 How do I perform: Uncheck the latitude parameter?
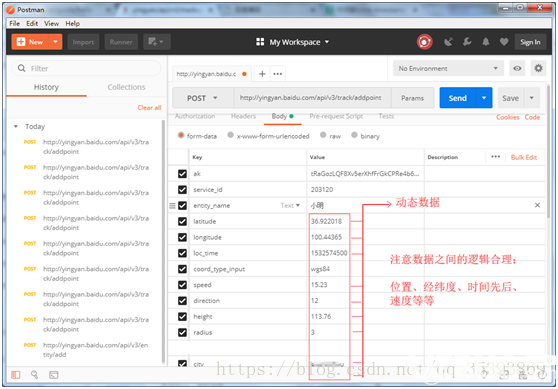pyautogui.click(x=182, y=221)
